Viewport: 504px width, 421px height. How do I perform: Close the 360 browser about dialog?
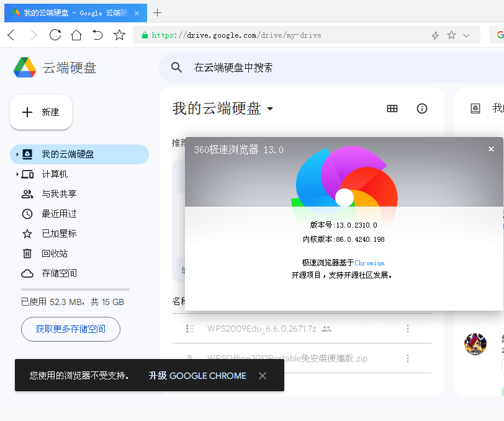491,149
